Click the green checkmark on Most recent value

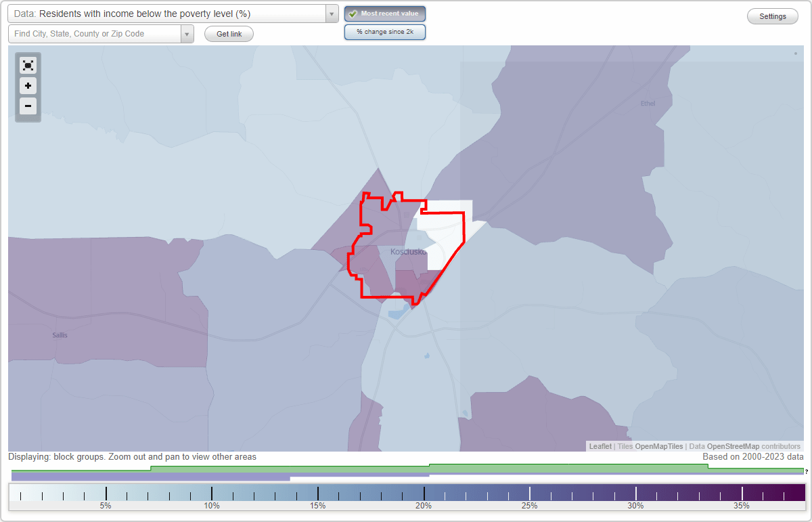point(353,14)
